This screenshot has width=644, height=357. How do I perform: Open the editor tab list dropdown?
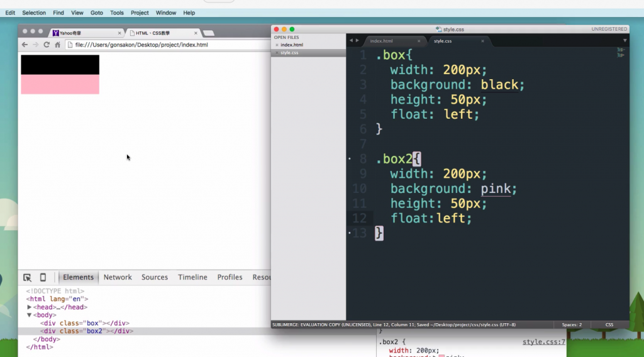tap(625, 41)
